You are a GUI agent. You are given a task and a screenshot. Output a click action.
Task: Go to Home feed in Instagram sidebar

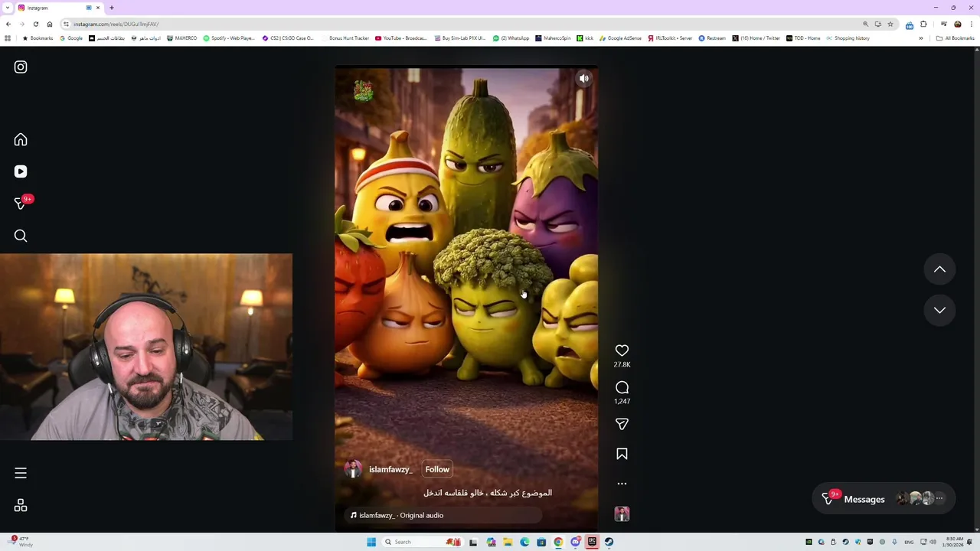pos(21,140)
